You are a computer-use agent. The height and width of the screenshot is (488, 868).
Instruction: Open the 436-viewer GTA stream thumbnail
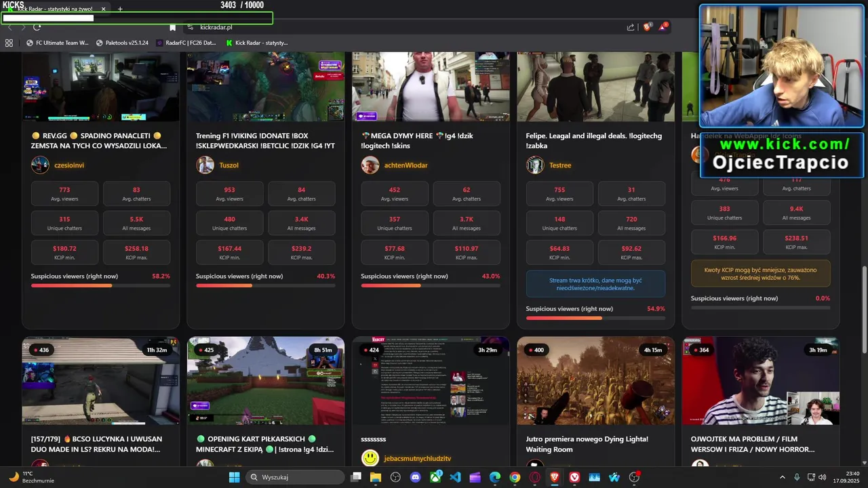100,381
